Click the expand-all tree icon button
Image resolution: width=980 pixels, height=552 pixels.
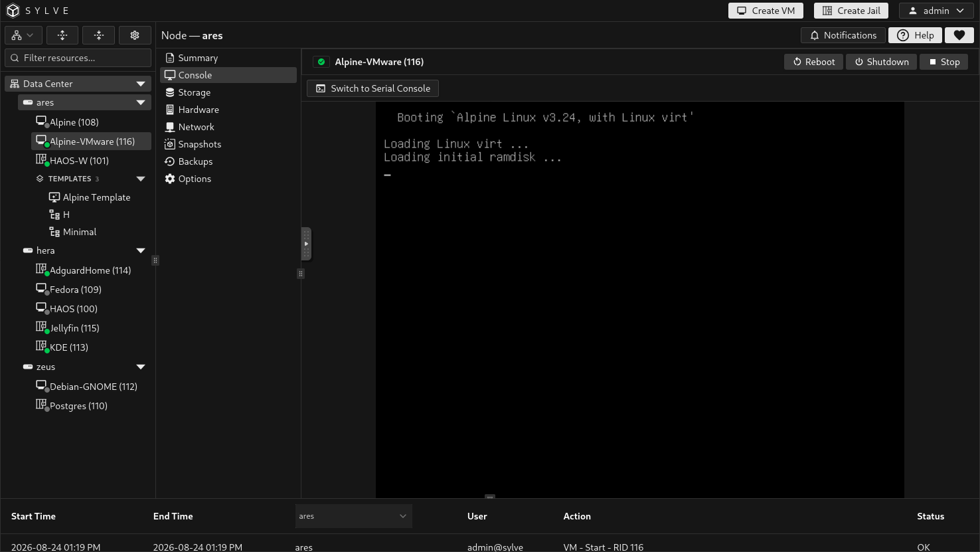click(x=62, y=35)
